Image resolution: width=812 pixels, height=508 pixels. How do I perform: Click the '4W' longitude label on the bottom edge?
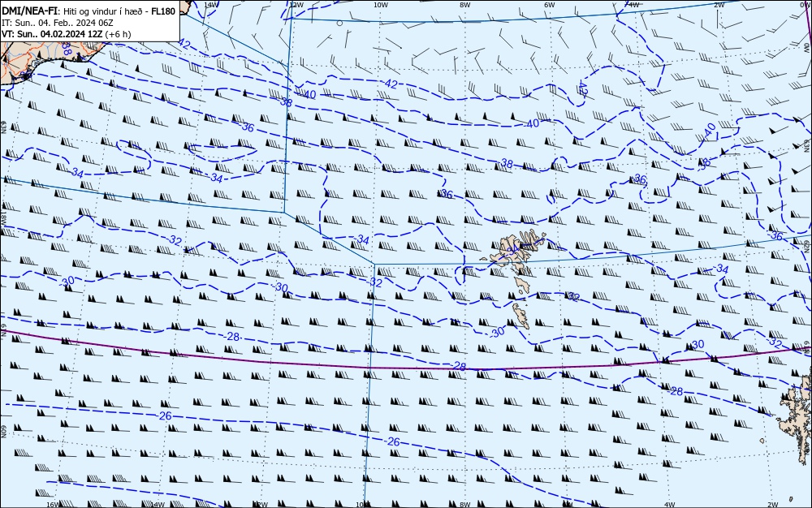pos(669,505)
